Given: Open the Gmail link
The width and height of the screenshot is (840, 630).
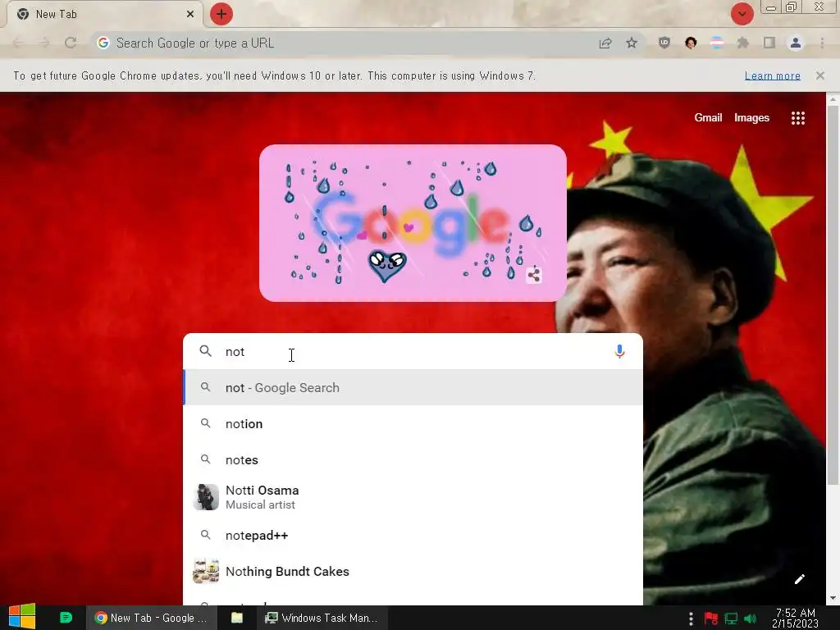Looking at the screenshot, I should tap(708, 117).
